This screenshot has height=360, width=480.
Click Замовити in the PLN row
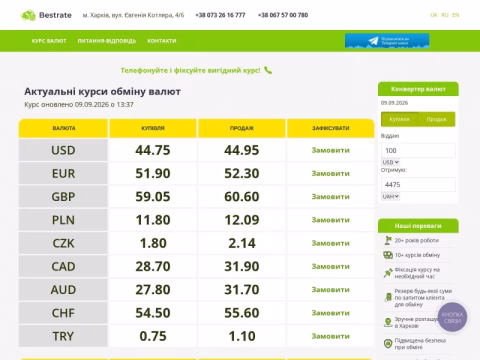pos(331,220)
